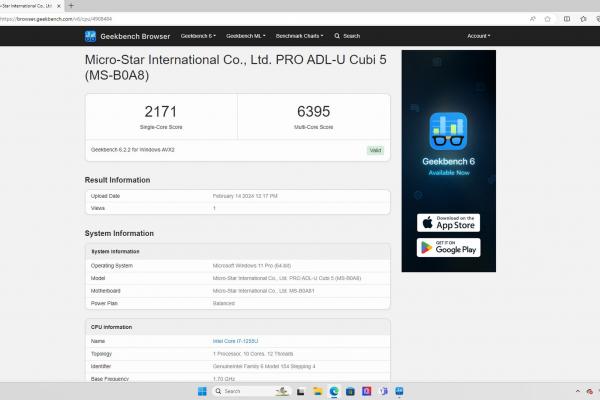Close the Micro-Star International browser tab
The image size is (600, 400).
(x=59, y=6)
